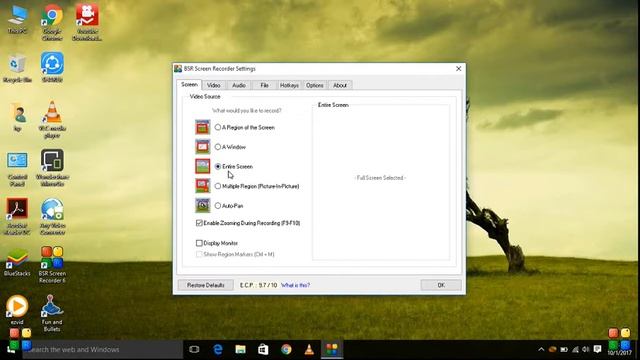Switch to the About tab
This screenshot has height=360, width=640.
[340, 85]
